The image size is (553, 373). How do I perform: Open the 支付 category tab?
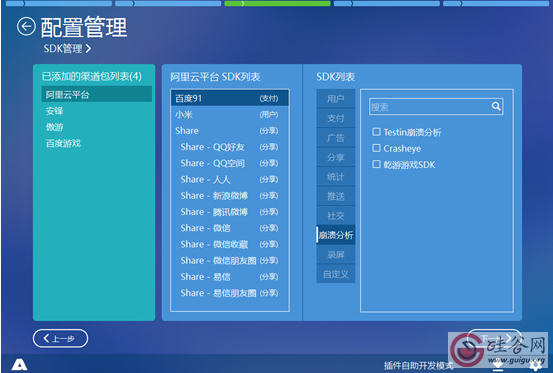point(335,118)
